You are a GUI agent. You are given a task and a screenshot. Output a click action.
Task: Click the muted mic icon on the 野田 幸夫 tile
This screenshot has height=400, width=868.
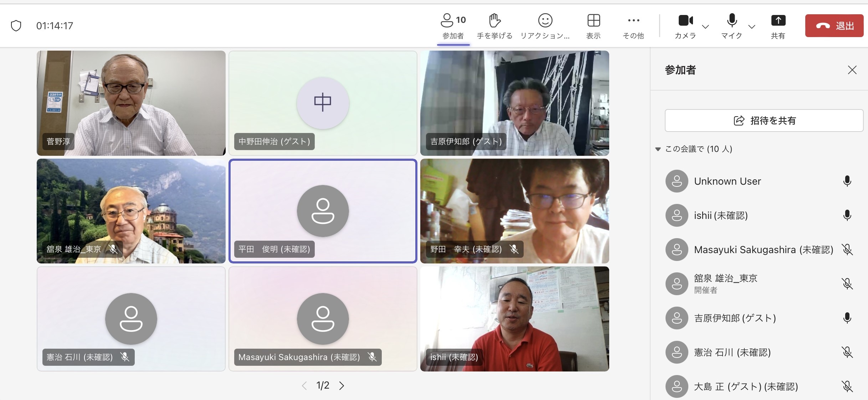coord(514,249)
